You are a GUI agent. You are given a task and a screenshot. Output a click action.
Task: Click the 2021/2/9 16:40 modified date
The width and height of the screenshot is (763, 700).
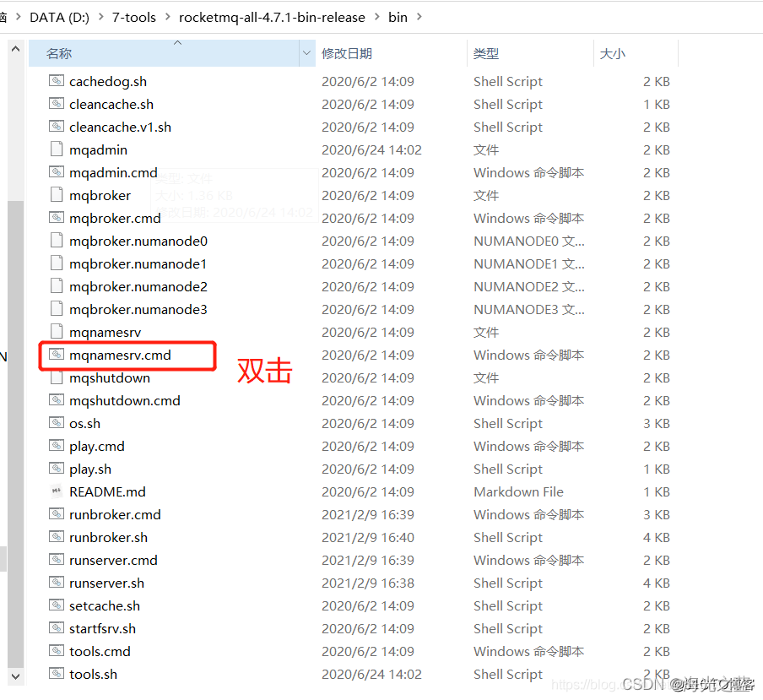(368, 537)
